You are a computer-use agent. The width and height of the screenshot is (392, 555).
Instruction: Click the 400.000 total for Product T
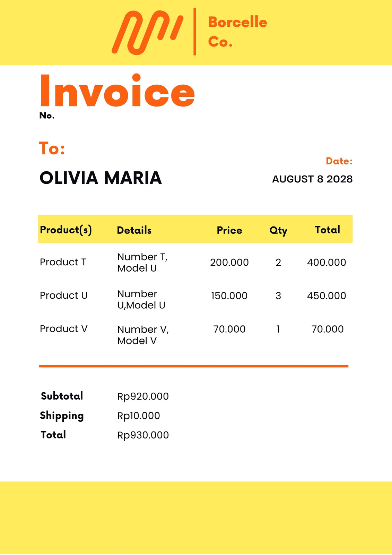[x=326, y=262]
